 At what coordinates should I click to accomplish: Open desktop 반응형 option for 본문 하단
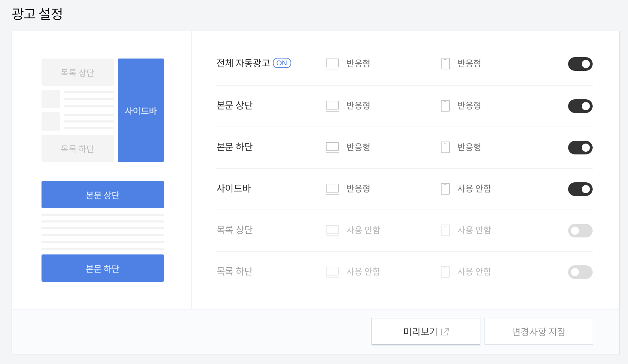pos(358,147)
